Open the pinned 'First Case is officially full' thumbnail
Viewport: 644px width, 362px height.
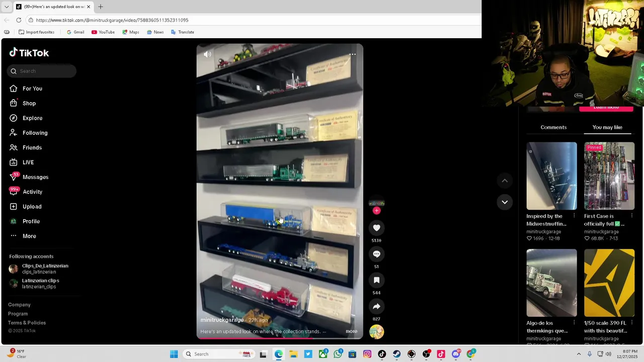pos(609,176)
